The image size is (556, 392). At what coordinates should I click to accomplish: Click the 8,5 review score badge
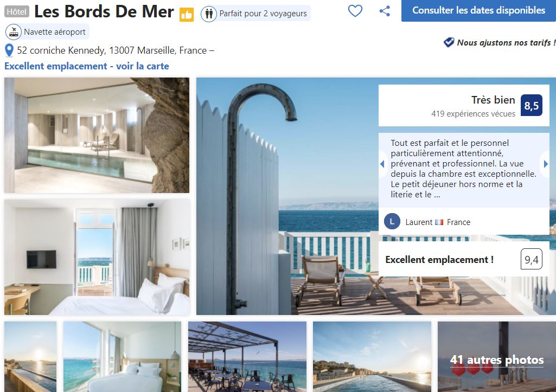click(x=531, y=105)
